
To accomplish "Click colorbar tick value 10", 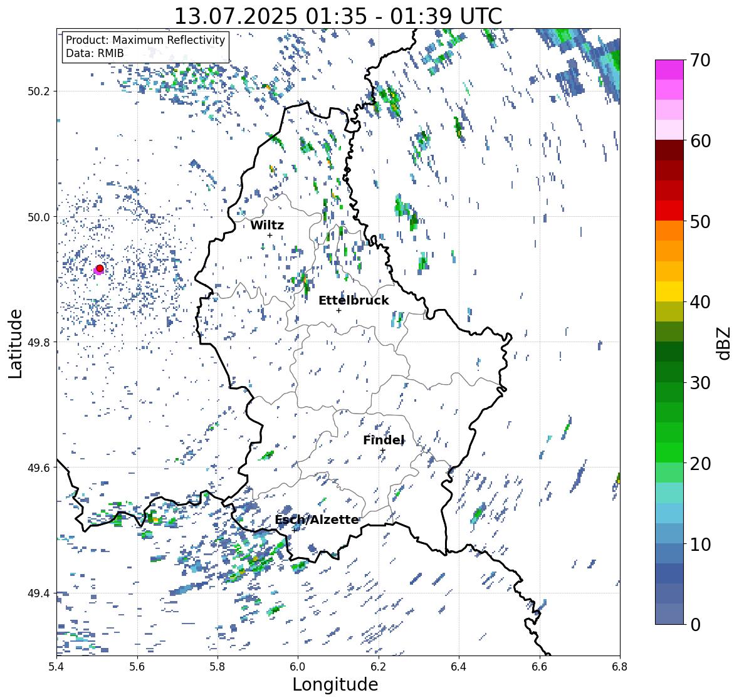I will click(x=700, y=544).
